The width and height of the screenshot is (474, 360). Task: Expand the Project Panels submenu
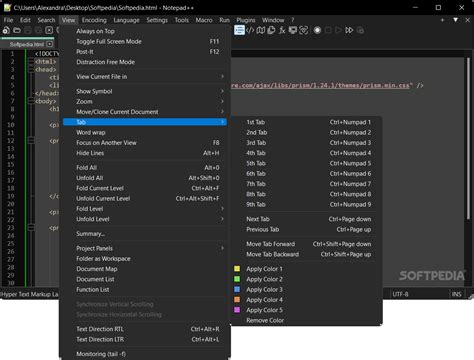pos(145,248)
